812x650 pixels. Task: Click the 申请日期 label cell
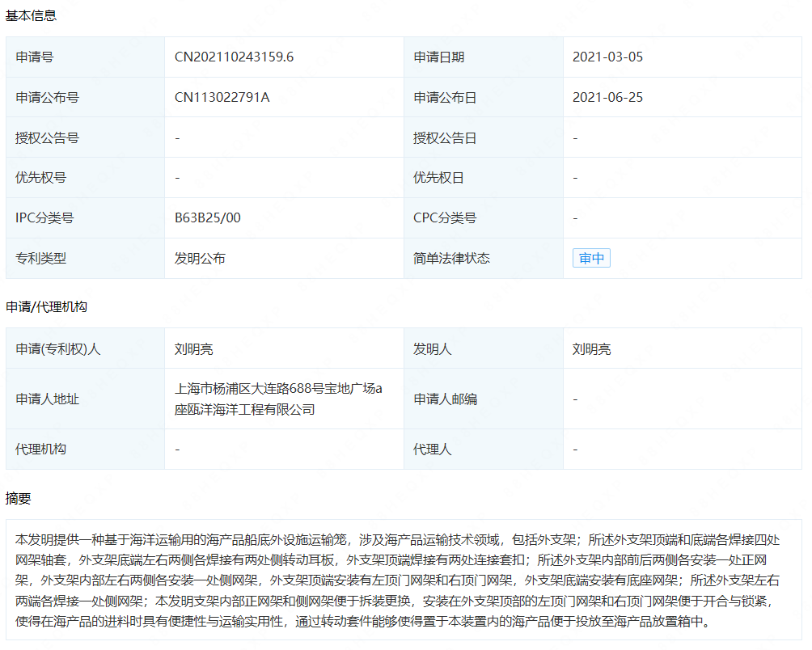point(484,57)
